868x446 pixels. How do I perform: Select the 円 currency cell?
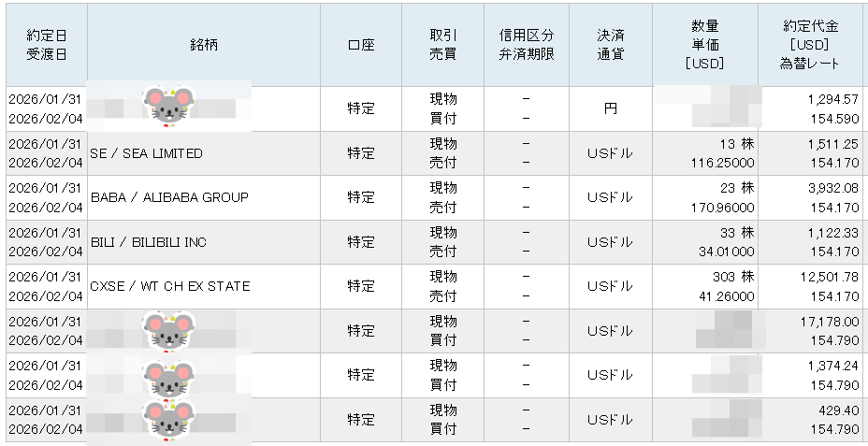(610, 108)
